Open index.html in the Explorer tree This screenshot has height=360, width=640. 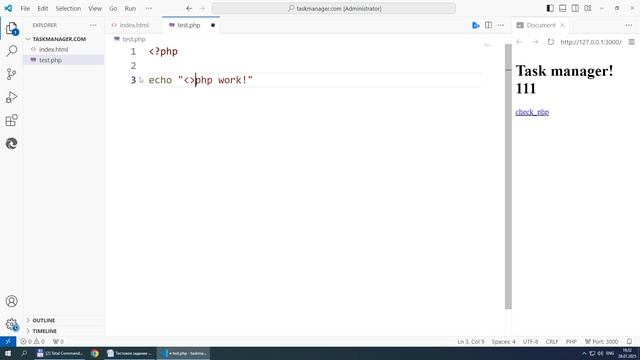pos(53,49)
